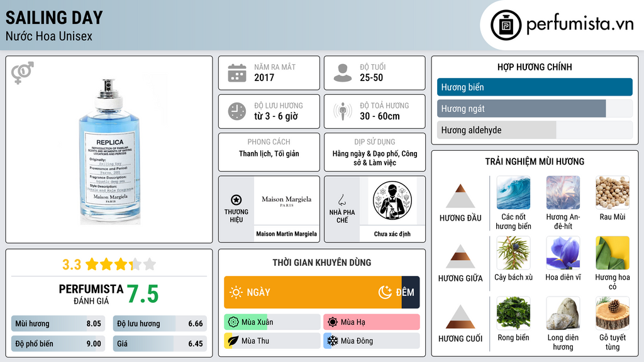
Task: Click the Hương biển accord bar
Action: point(535,87)
